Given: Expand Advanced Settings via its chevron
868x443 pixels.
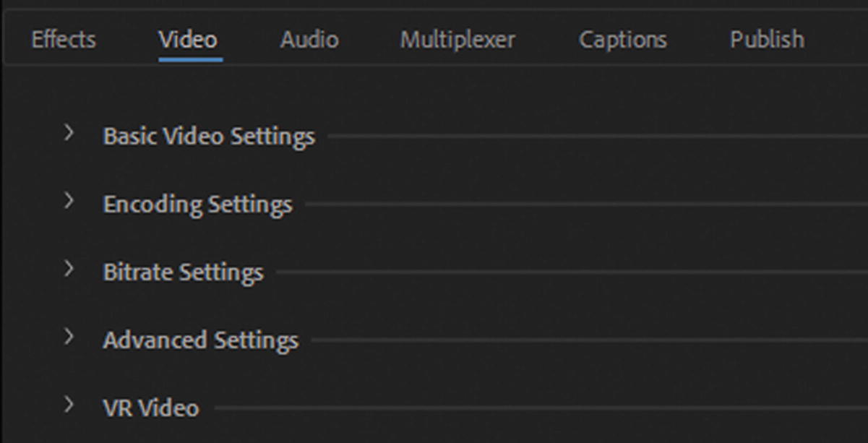Looking at the screenshot, I should pos(69,336).
